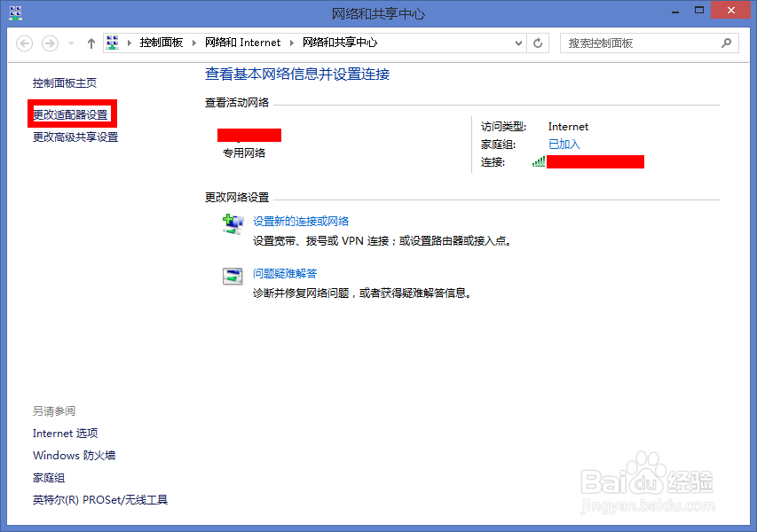
Task: Click the wireless signal strength bars icon
Action: pyautogui.click(x=539, y=162)
